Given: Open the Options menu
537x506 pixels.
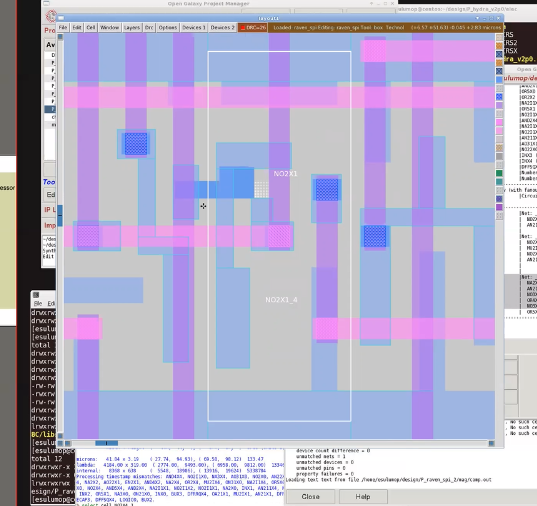Looking at the screenshot, I should point(168,27).
